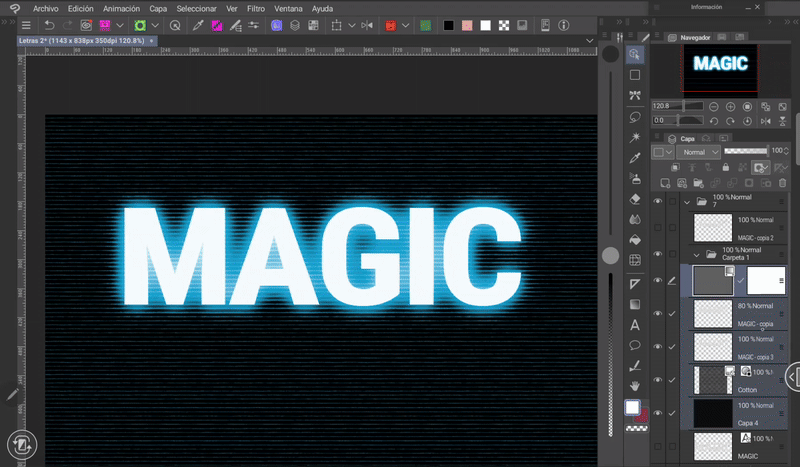Image resolution: width=800 pixels, height=467 pixels.
Task: Toggle visibility of MAGIC - copia 3 layer
Action: click(x=658, y=347)
